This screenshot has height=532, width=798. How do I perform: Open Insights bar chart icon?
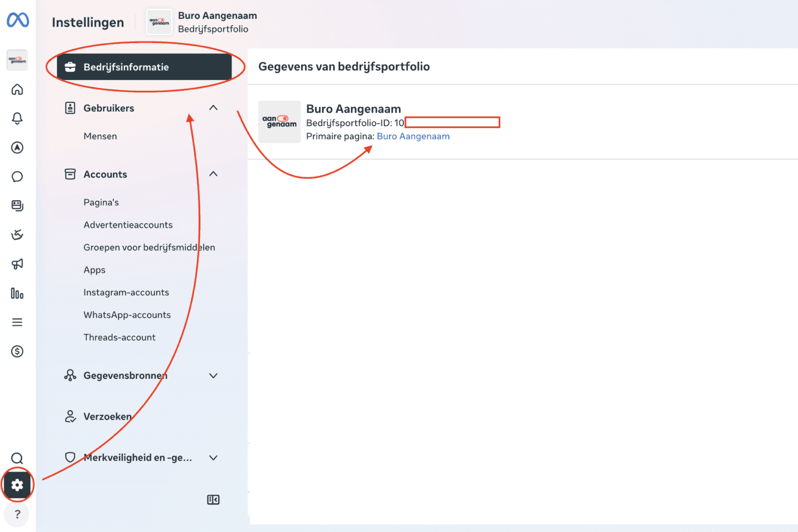pyautogui.click(x=17, y=293)
